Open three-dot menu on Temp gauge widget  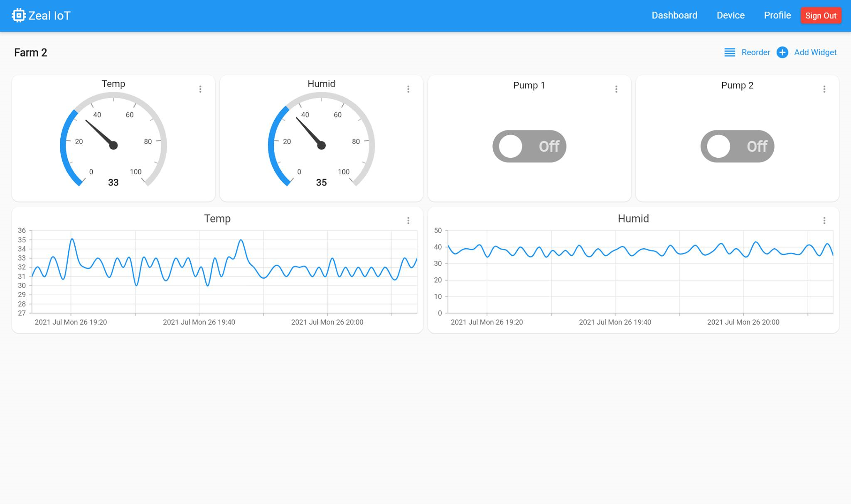click(x=200, y=89)
